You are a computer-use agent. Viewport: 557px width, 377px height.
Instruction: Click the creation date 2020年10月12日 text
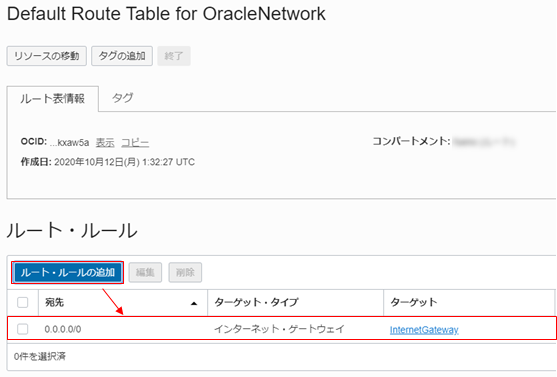[x=124, y=162]
